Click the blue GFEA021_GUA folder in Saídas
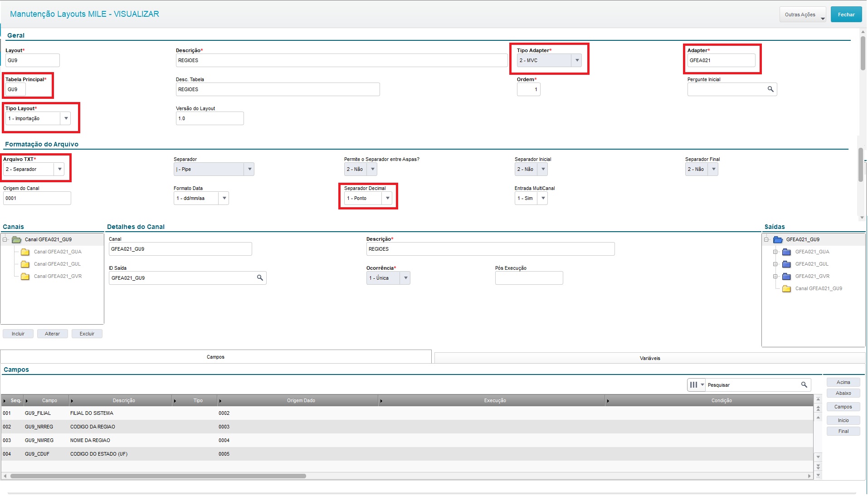Image resolution: width=868 pixels, height=496 pixels. pos(787,252)
